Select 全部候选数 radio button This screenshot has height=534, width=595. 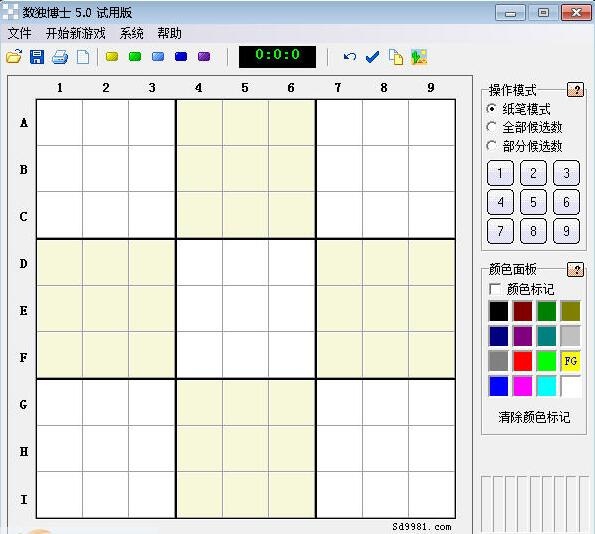click(x=491, y=127)
